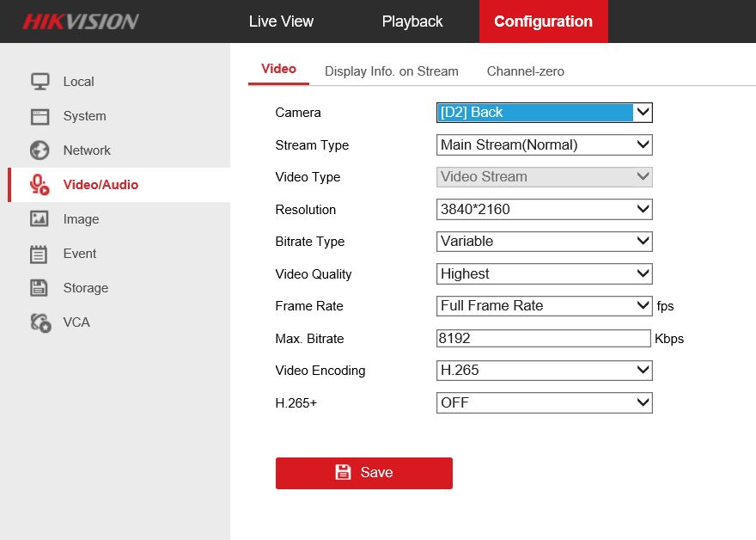756x540 pixels.
Task: Open VCA via its gear icon
Action: pyautogui.click(x=40, y=322)
